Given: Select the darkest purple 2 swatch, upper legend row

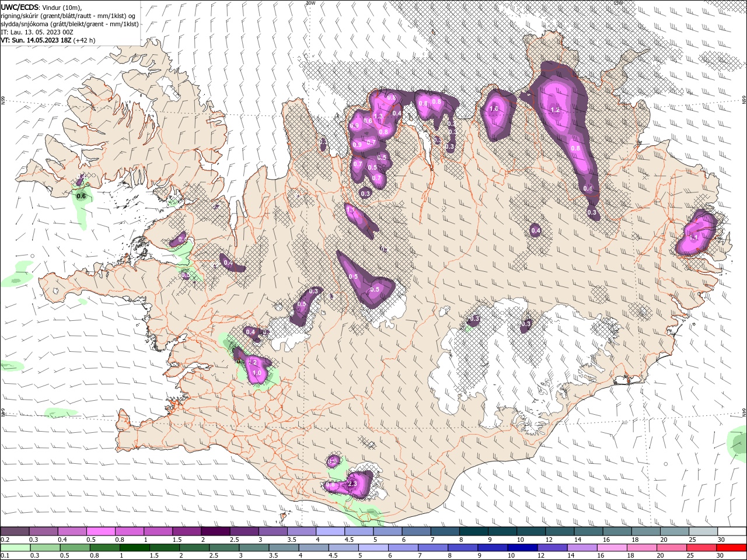Looking at the screenshot, I should point(215,531).
